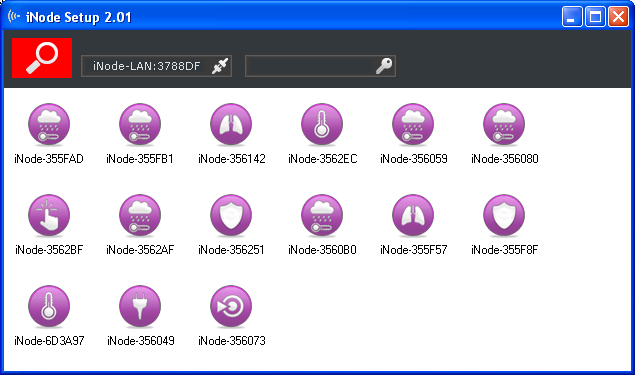Click the iNode-356059 text label

pyautogui.click(x=413, y=159)
